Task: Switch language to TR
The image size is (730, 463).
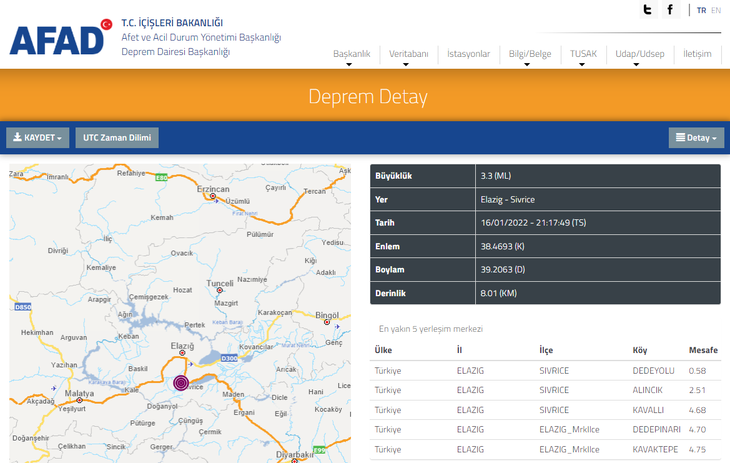Action: (701, 10)
